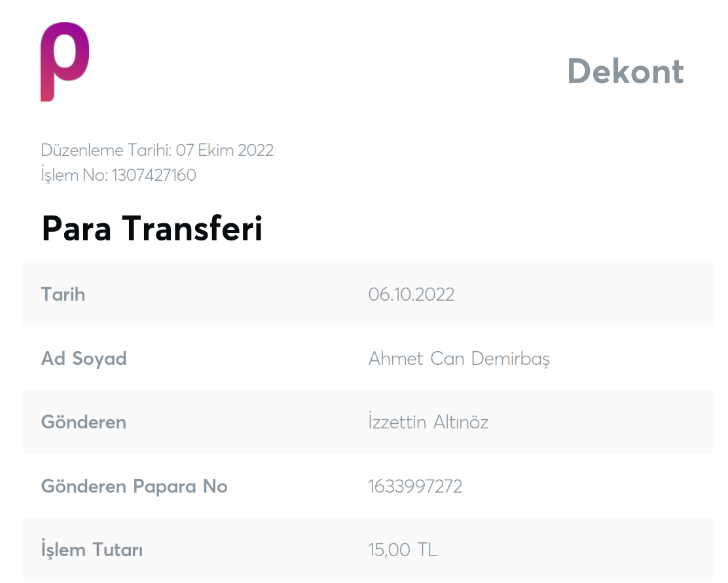728x583 pixels.
Task: Select the Papara number 1633997272
Action: click(x=415, y=486)
